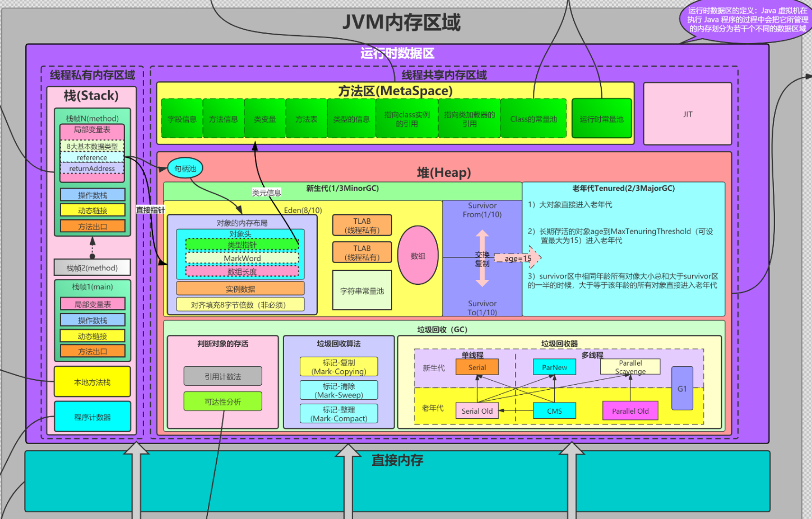Select the Serial Old collector box

point(477,411)
